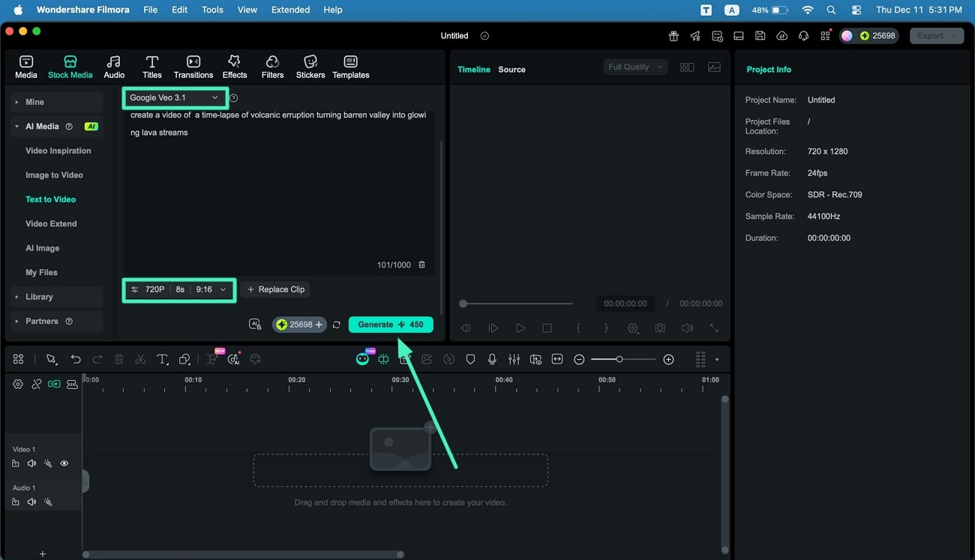Image resolution: width=975 pixels, height=560 pixels.
Task: Switch to the Source tab
Action: 511,69
